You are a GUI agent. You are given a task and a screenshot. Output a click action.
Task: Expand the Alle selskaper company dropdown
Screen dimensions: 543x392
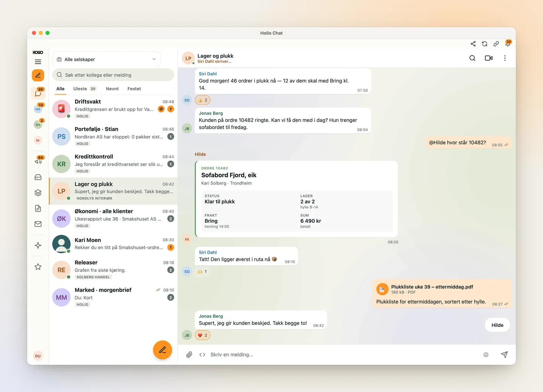[107, 59]
